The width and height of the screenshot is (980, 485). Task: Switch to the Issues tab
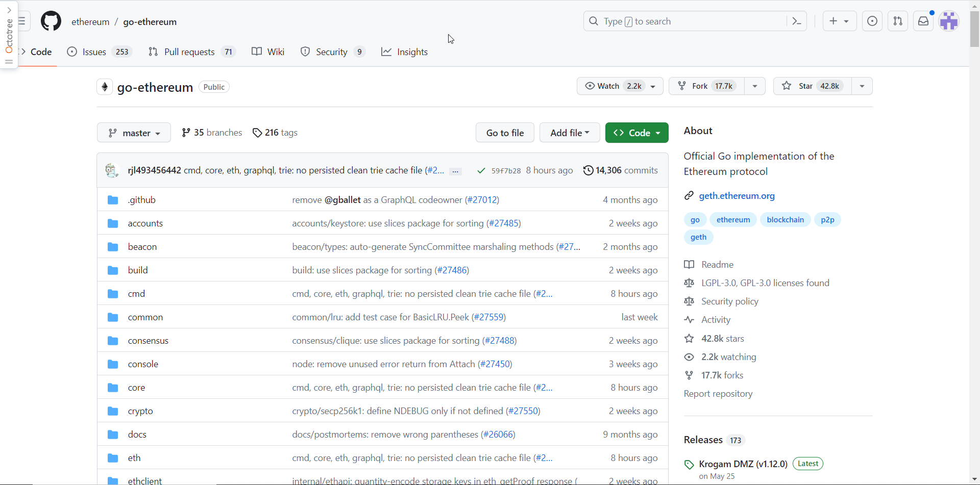[100, 52]
